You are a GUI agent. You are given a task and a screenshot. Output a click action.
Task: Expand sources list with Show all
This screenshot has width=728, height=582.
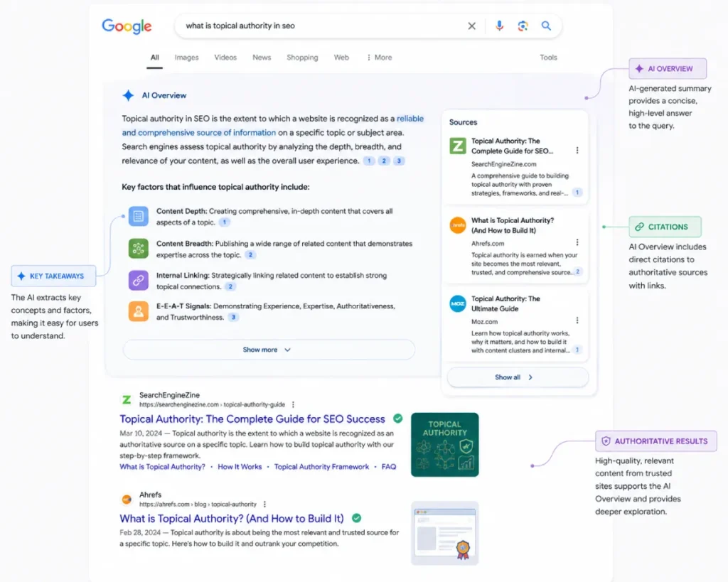(518, 377)
